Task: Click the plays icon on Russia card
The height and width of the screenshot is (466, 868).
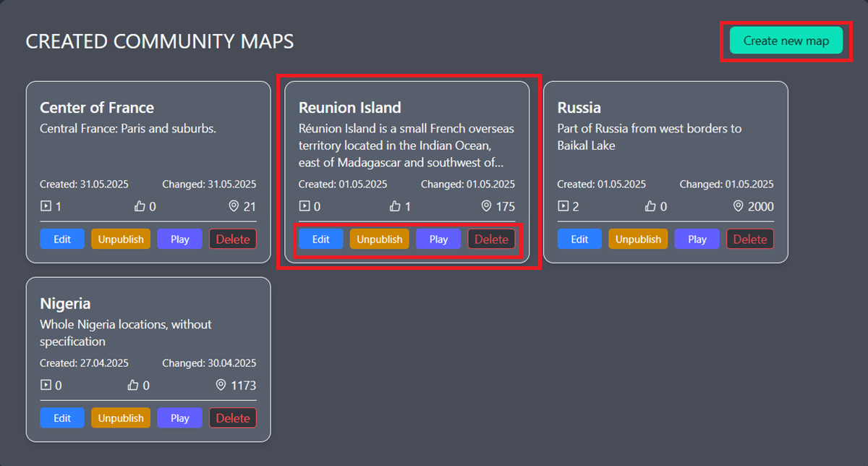Action: (563, 206)
